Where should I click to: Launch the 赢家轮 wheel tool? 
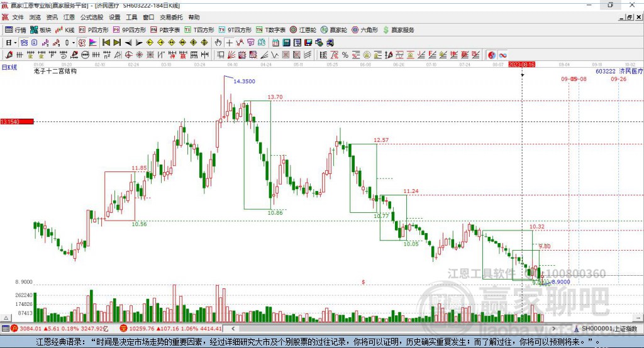(334, 30)
